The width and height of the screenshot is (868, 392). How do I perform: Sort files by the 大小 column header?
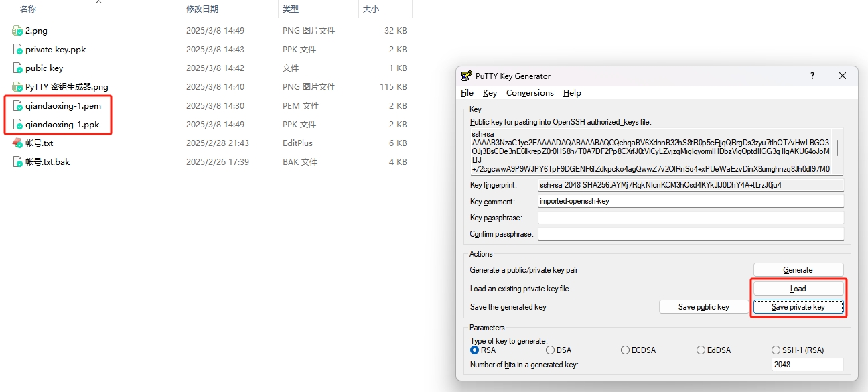pos(371,9)
